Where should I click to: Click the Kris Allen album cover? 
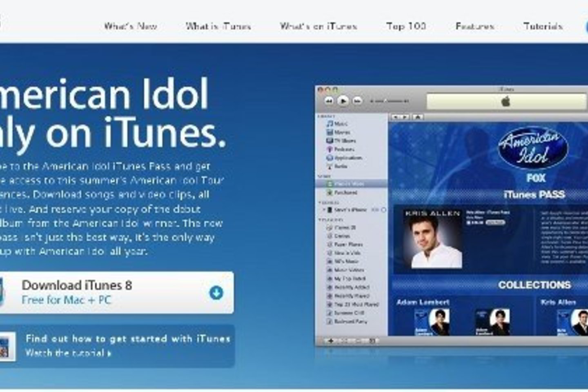coord(433,239)
